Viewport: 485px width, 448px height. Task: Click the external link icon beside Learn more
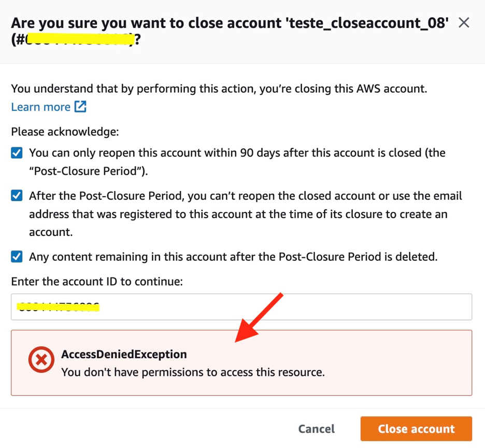[x=80, y=106]
